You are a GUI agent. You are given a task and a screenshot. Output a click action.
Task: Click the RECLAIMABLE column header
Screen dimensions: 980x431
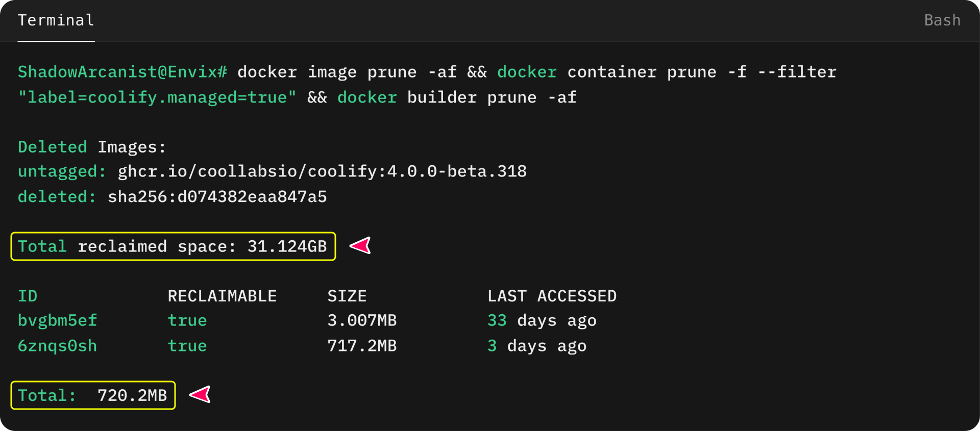(x=222, y=296)
